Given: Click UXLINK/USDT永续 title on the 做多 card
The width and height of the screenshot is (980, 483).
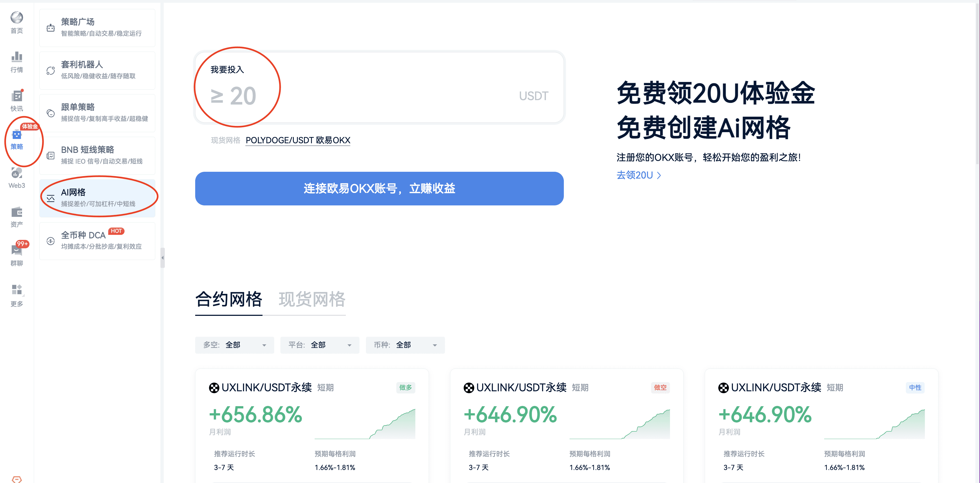Looking at the screenshot, I should pos(267,387).
